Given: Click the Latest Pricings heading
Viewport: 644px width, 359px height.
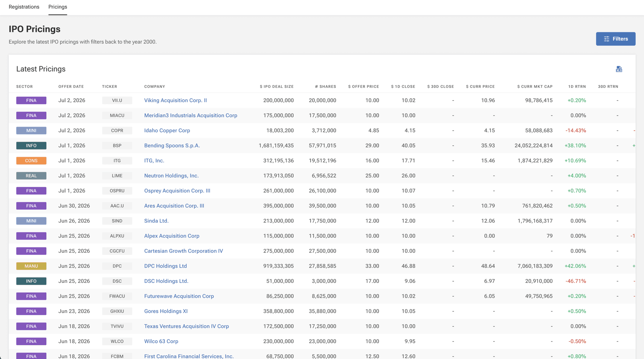Looking at the screenshot, I should coord(41,69).
